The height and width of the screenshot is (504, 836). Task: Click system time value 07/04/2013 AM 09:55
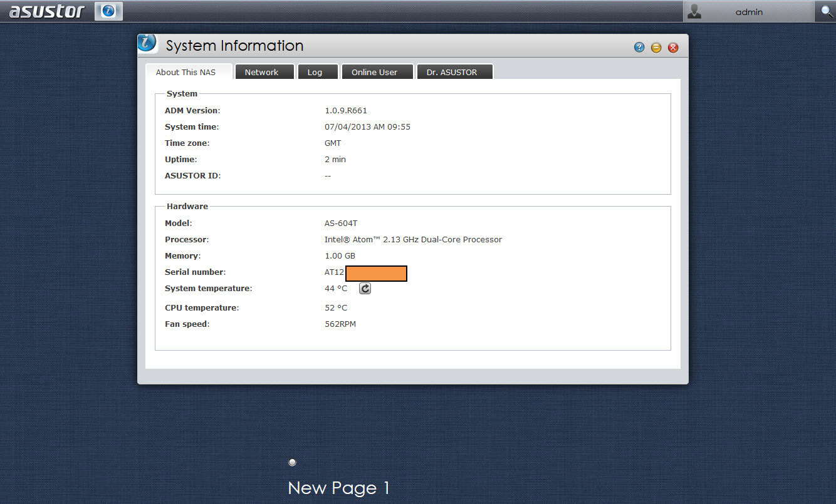pyautogui.click(x=367, y=126)
